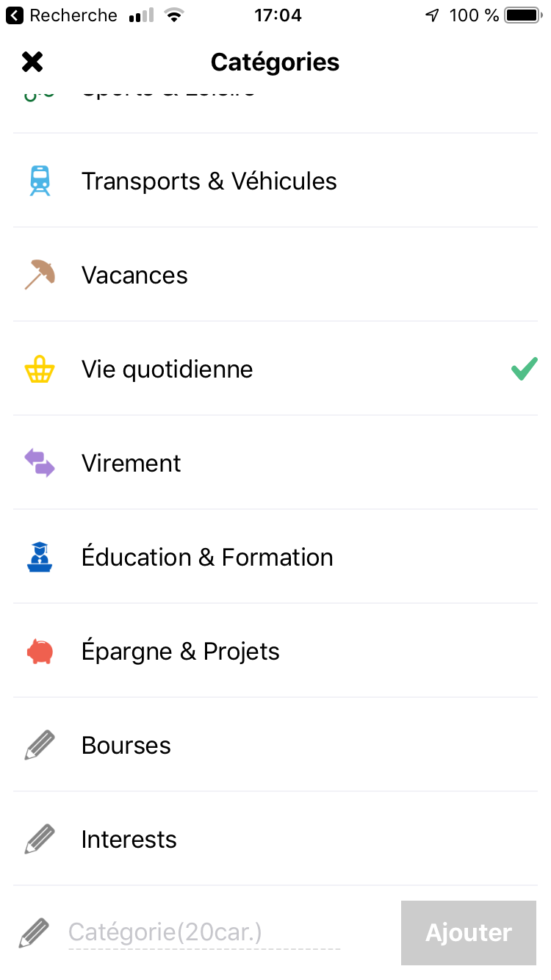Select the Vacances category
This screenshot has height=980, width=551.
pos(134,275)
